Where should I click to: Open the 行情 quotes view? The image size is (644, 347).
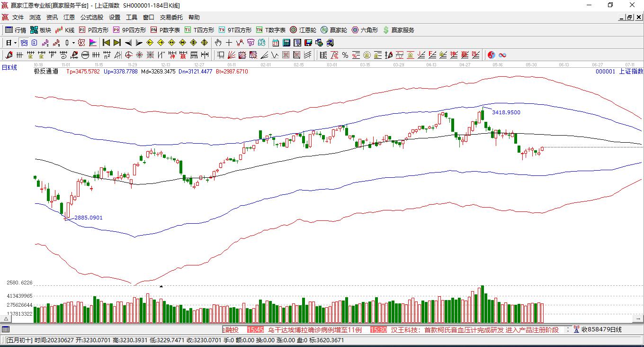point(15,30)
